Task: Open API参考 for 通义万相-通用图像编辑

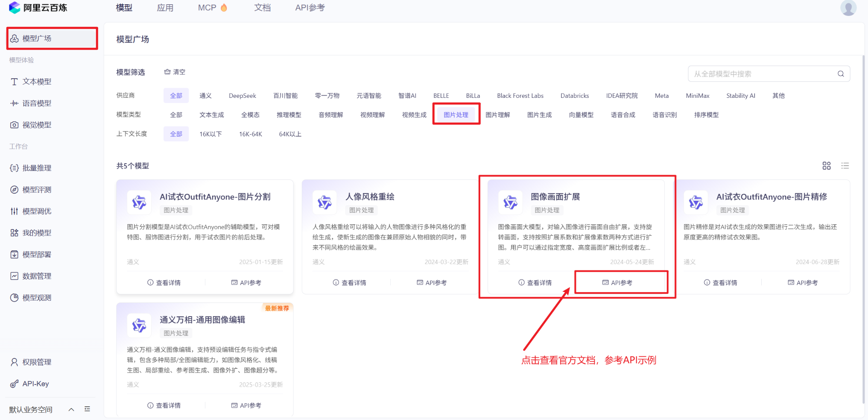Action: click(x=246, y=405)
